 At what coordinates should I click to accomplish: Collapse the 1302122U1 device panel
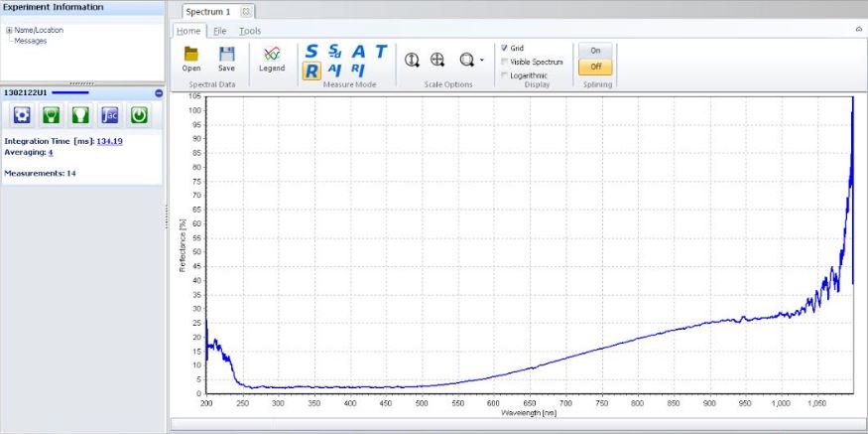[x=158, y=93]
